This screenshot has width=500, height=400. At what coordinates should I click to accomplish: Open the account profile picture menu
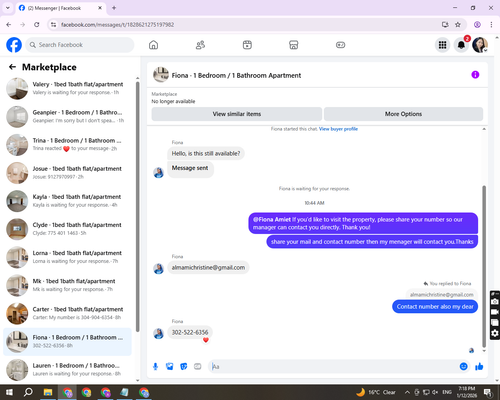pos(480,45)
